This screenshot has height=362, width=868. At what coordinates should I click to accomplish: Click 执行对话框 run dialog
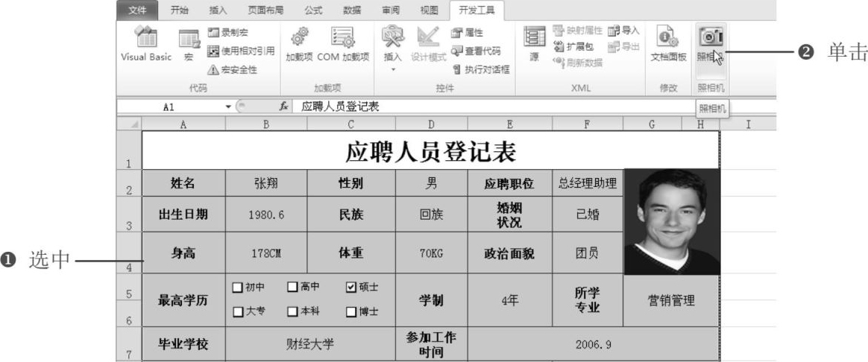(x=481, y=69)
